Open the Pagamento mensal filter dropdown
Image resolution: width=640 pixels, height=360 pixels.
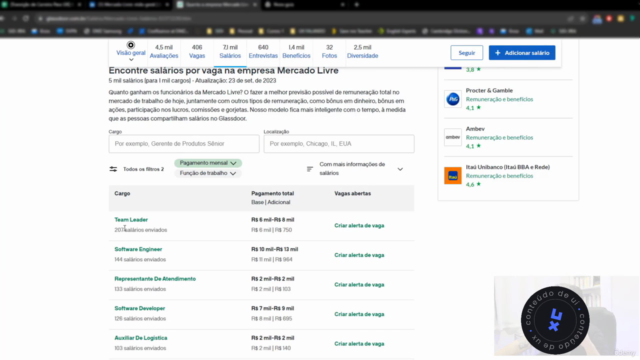208,163
